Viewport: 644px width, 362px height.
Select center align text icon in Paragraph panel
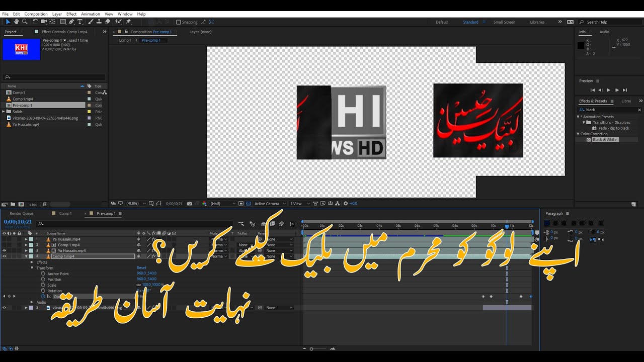tap(555, 223)
